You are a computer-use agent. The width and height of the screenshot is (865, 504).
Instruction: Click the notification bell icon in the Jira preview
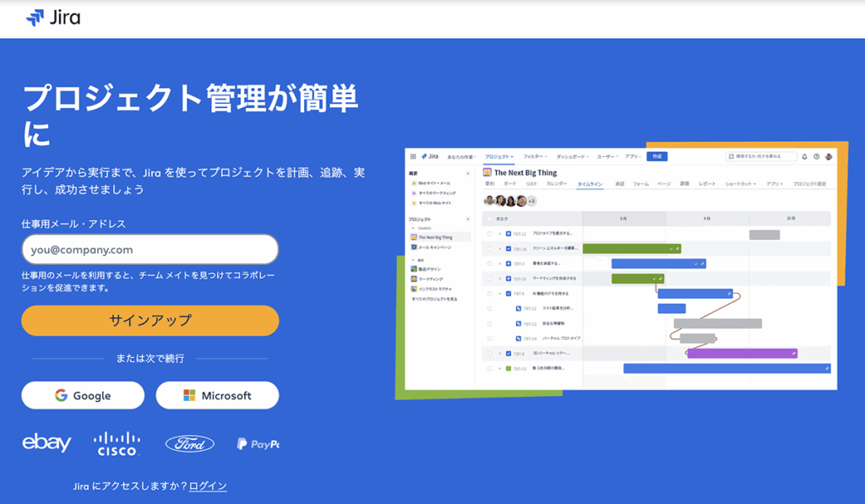click(x=804, y=156)
